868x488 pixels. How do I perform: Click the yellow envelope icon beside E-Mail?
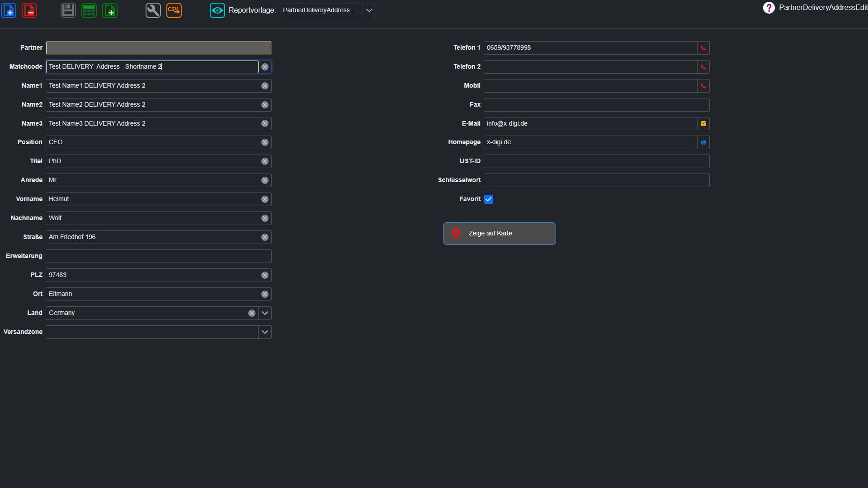[x=703, y=123]
